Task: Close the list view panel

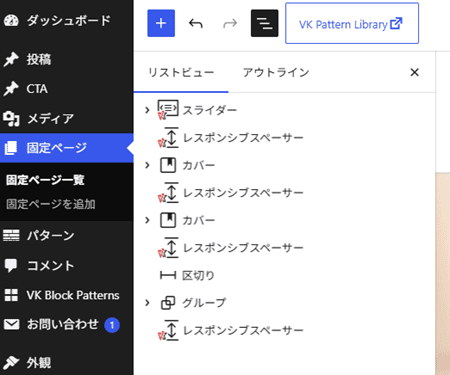Action: 414,72
